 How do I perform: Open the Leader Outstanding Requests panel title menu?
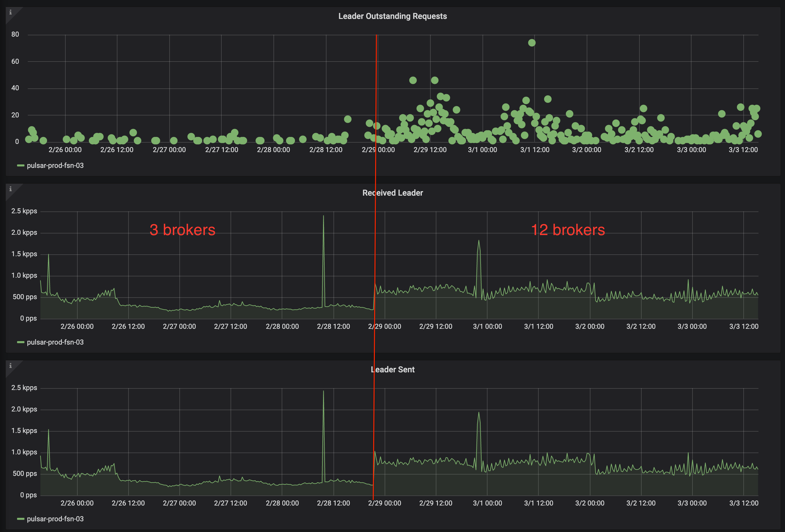(x=392, y=16)
